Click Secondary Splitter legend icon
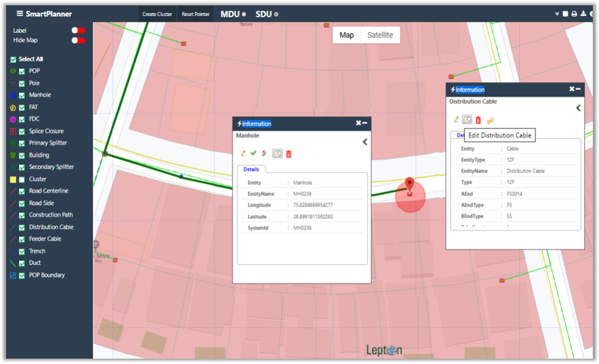Screen dimensions: 599x364 [x=13, y=167]
